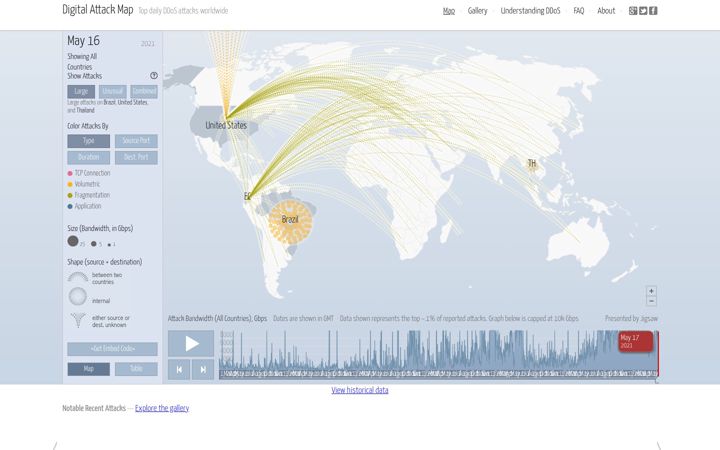Image resolution: width=720 pixels, height=450 pixels.
Task: Click the Brazil internal attack circle
Action: [290, 222]
